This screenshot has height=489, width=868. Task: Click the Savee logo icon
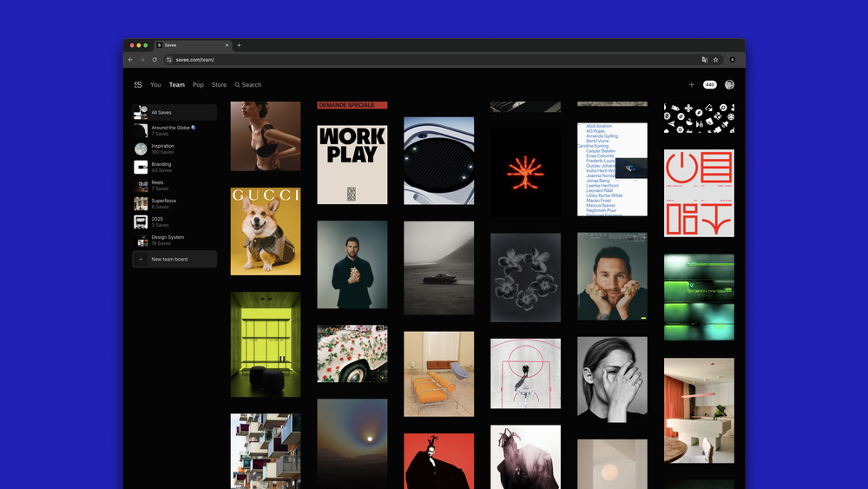[x=138, y=85]
